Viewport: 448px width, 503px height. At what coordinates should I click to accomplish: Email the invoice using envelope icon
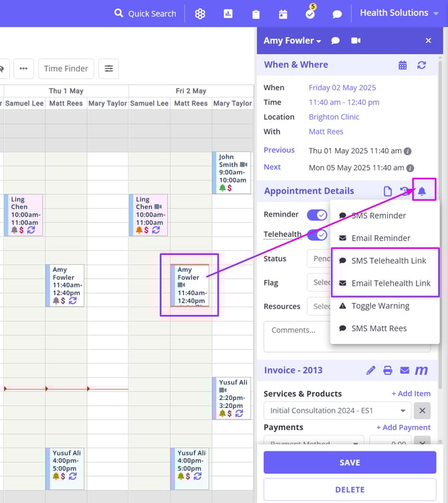click(x=405, y=370)
